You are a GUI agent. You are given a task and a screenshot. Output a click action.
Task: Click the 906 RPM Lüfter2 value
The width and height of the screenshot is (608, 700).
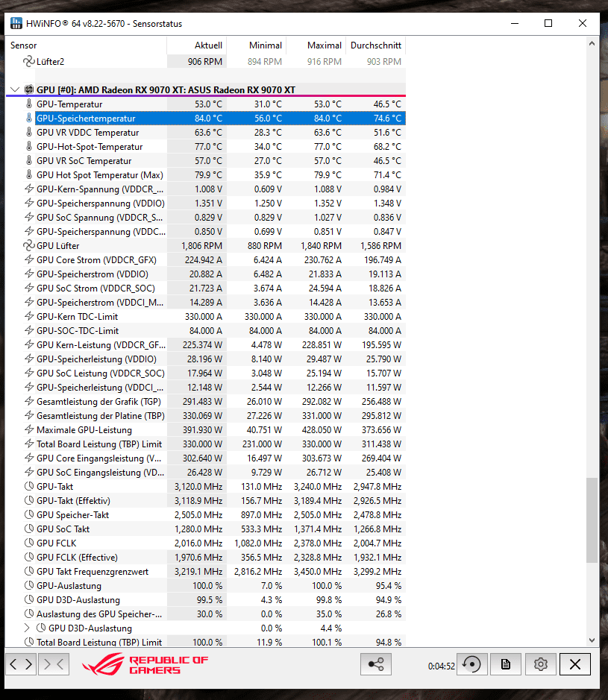click(x=205, y=62)
